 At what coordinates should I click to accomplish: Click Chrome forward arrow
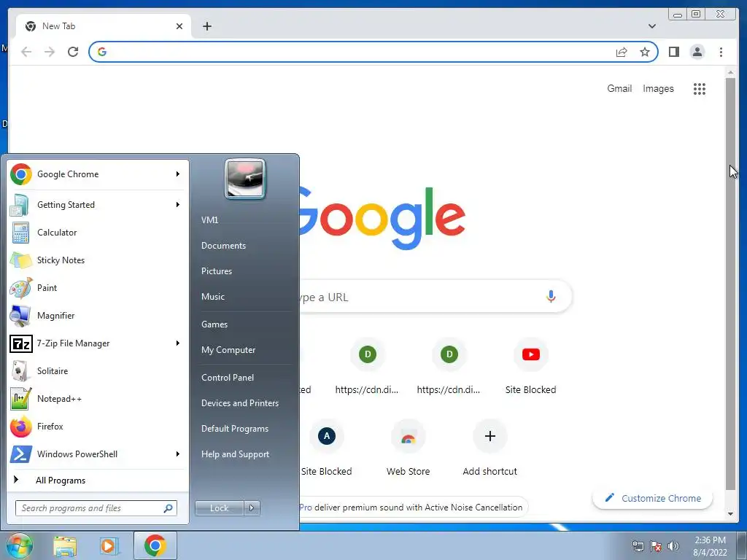50,52
